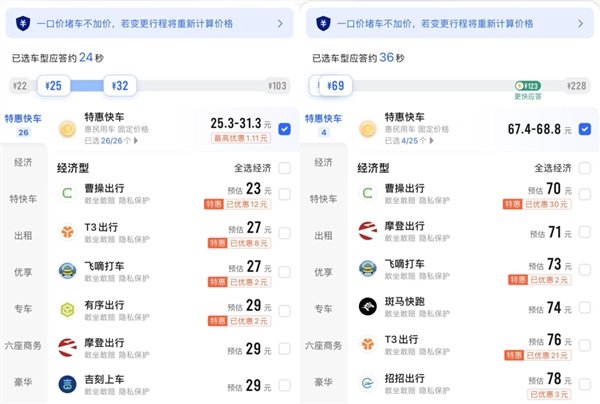
Task: Switch to 专车 tab in the 36 秒 panel
Action: pos(323,309)
